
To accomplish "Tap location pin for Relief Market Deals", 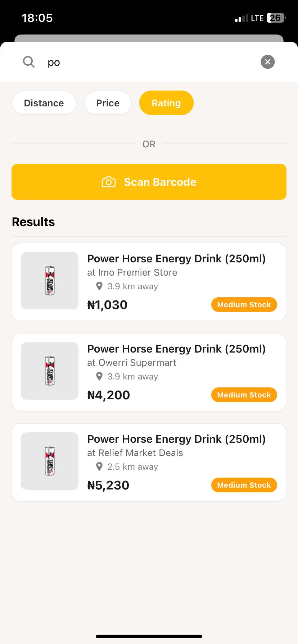I will [99, 467].
